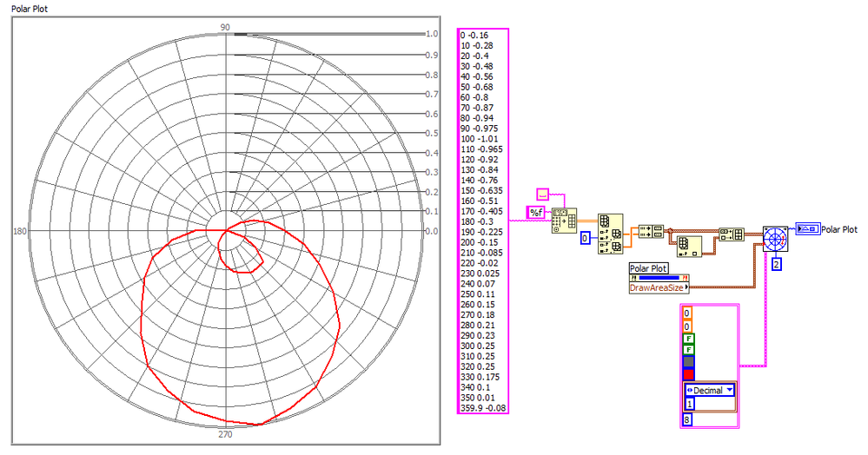Click the 0.8 radial scale label
The width and height of the screenshot is (868, 455).
[x=432, y=75]
